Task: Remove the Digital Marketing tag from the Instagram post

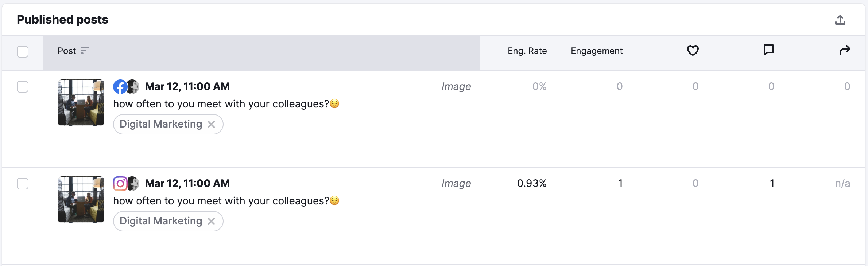Action: pyautogui.click(x=212, y=221)
